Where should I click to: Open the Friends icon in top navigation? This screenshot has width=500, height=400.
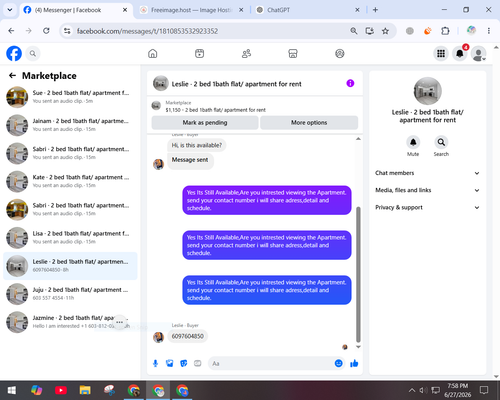point(246,53)
